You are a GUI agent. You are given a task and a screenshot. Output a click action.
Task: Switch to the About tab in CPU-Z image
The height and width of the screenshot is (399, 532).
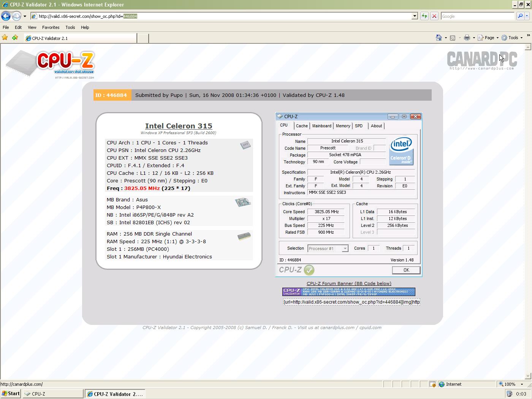[x=376, y=126]
